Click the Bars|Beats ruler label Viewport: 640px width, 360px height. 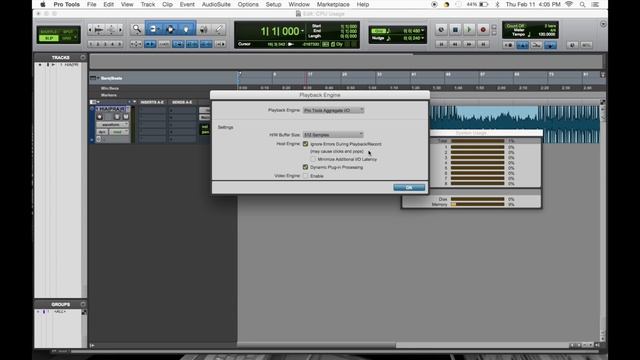(111, 78)
